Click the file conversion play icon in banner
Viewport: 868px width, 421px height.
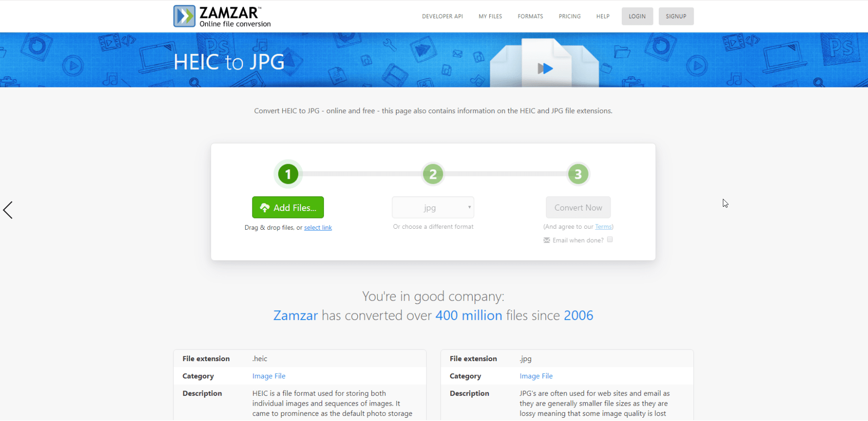(545, 69)
